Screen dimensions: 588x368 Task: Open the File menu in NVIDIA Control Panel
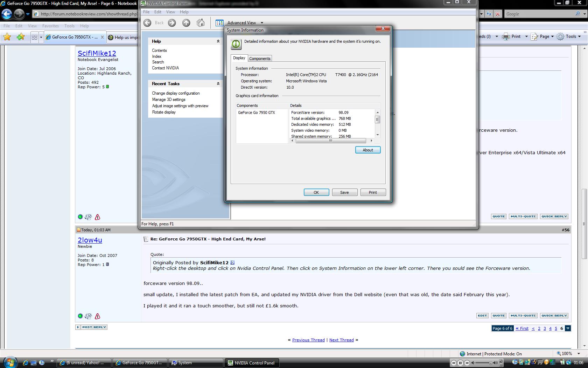click(x=146, y=12)
